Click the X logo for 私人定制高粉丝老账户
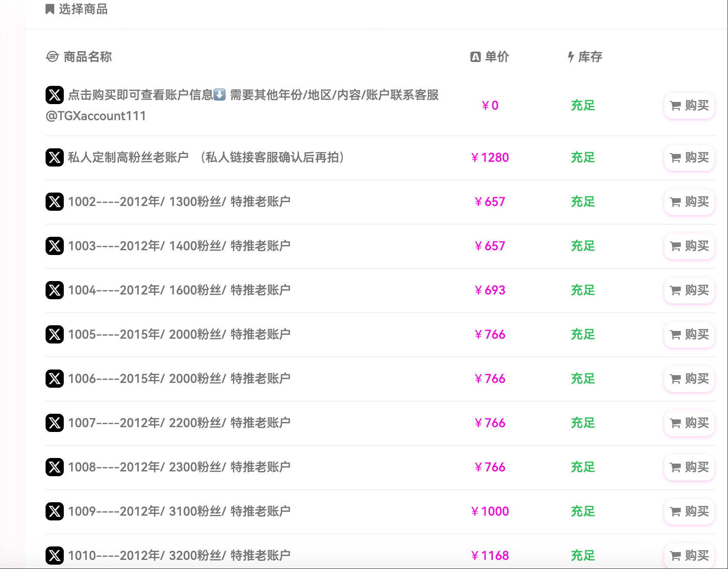 click(x=55, y=157)
